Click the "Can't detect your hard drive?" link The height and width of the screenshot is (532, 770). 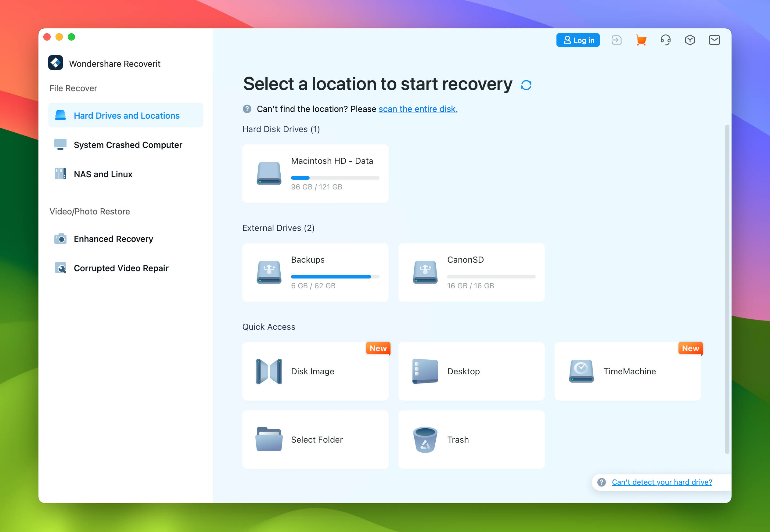[662, 482]
